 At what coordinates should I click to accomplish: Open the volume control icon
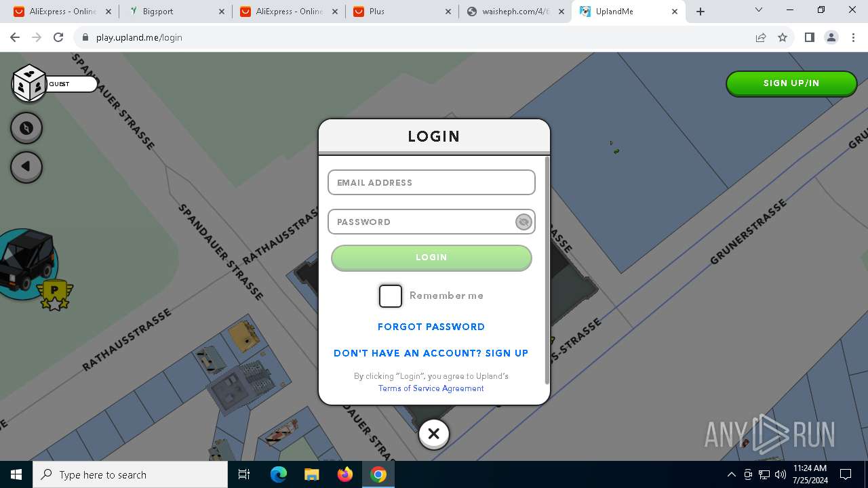pyautogui.click(x=780, y=474)
